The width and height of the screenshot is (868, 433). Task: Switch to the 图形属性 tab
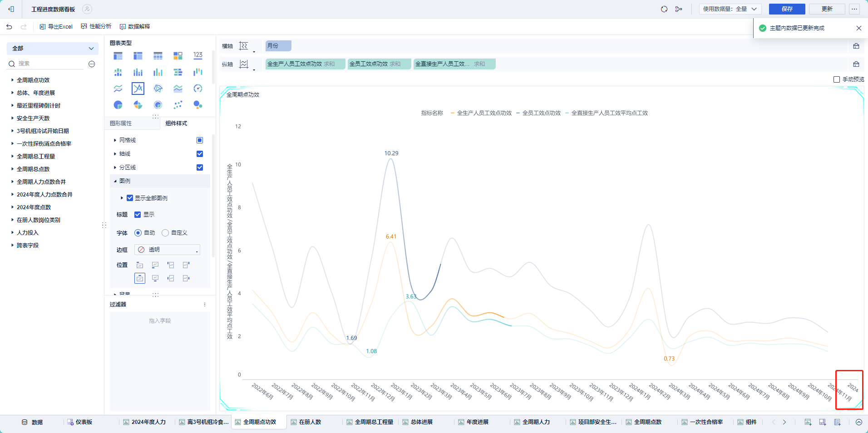coord(121,123)
